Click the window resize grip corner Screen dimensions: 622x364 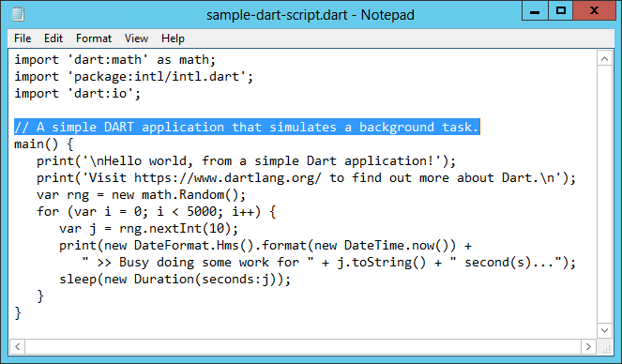click(x=606, y=348)
